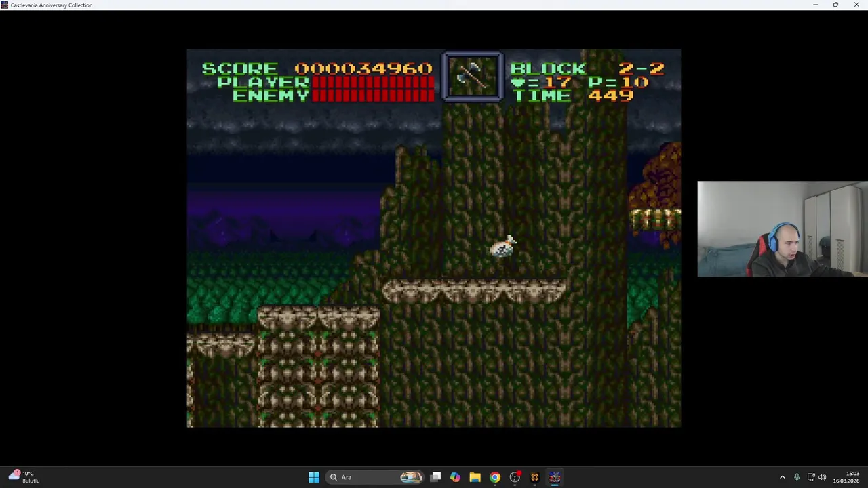This screenshot has width=868, height=488.
Task: Restore down the Castlevania window
Action: tap(835, 5)
